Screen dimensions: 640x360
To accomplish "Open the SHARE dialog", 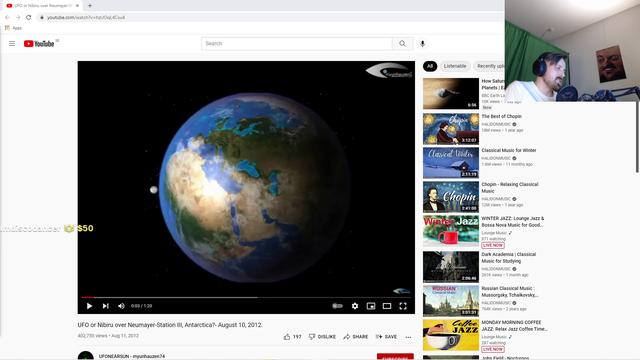I will [x=356, y=337].
